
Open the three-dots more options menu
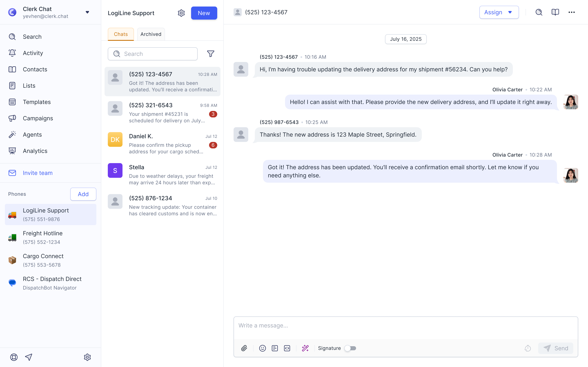tap(571, 12)
